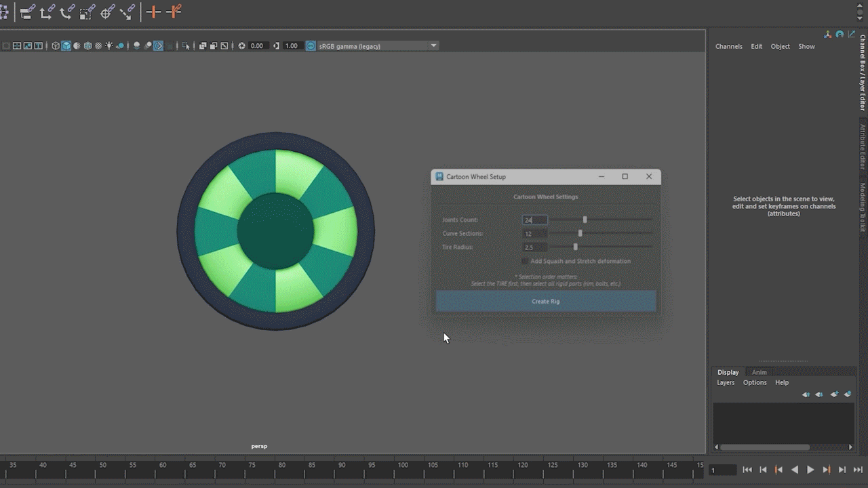
Task: Click the shadows icon in panel toolbar
Action: (120, 46)
